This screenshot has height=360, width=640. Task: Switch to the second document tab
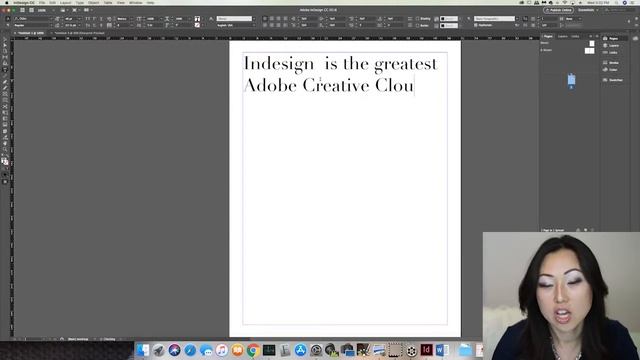[x=80, y=33]
